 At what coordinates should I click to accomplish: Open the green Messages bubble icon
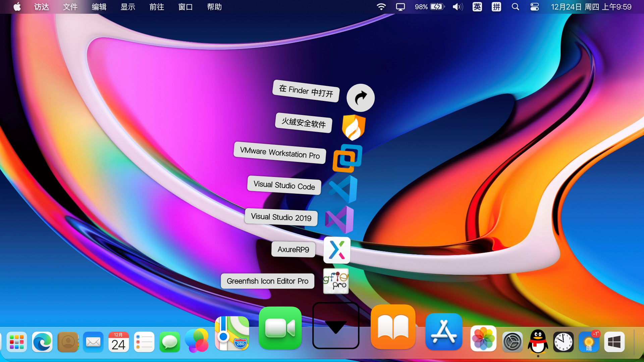(x=170, y=342)
